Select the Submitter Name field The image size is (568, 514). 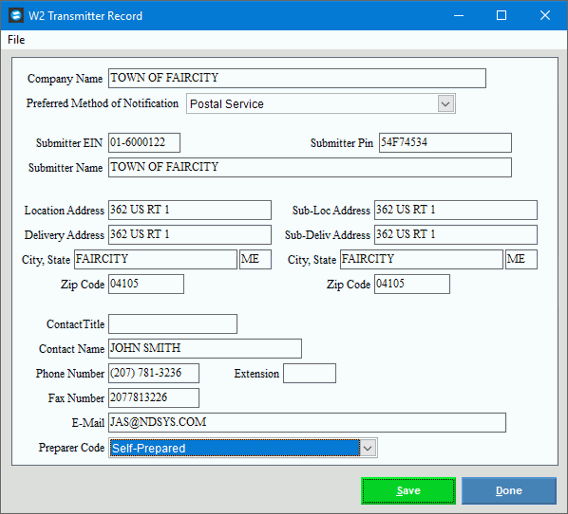(x=310, y=167)
